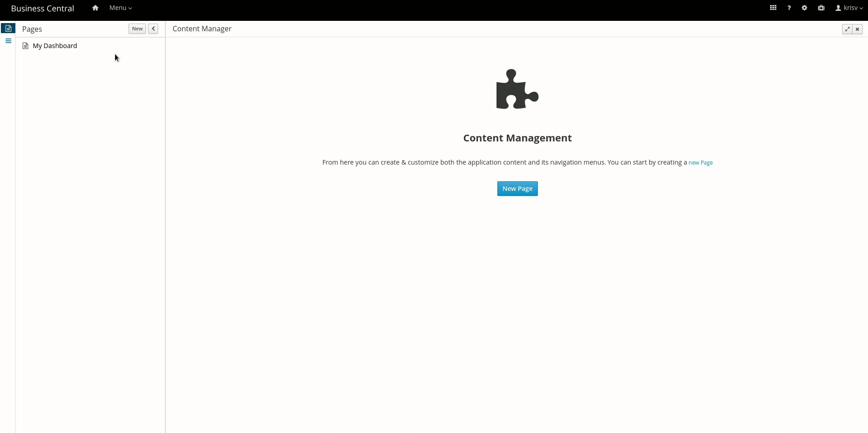Maximize the Content Manager panel
Screen dimensions: 868x433
coord(847,29)
